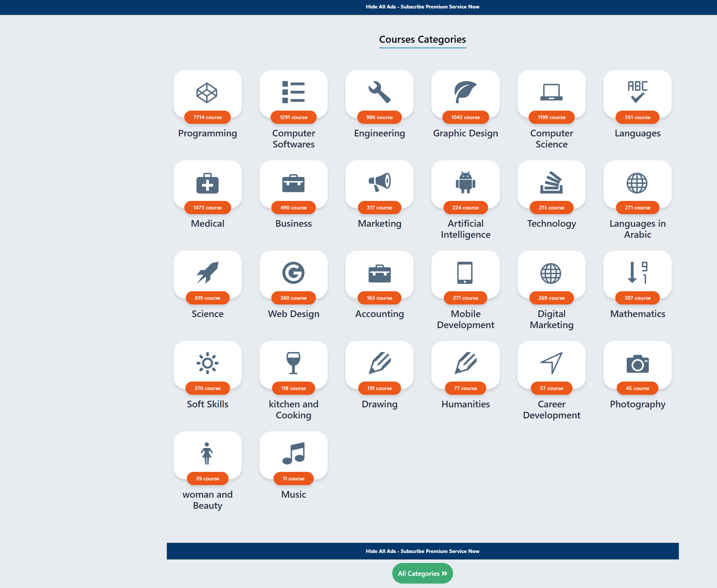Open the Career Development text link

click(551, 410)
